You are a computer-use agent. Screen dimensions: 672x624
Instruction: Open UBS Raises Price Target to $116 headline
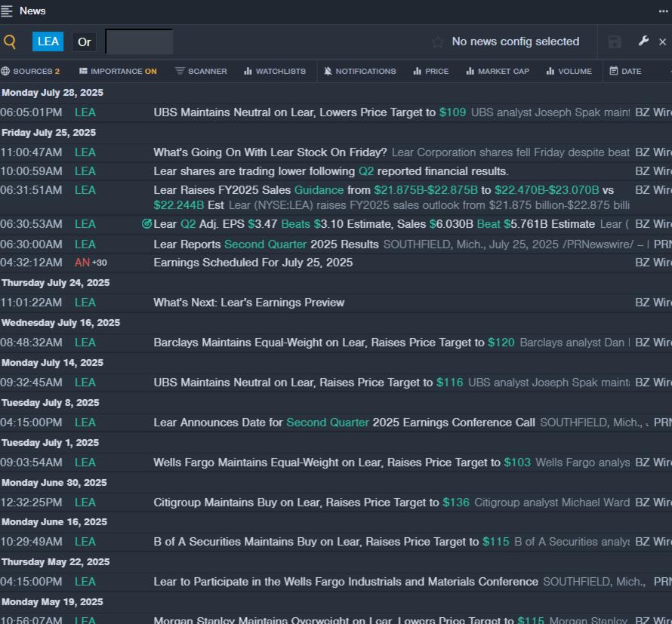(x=308, y=383)
